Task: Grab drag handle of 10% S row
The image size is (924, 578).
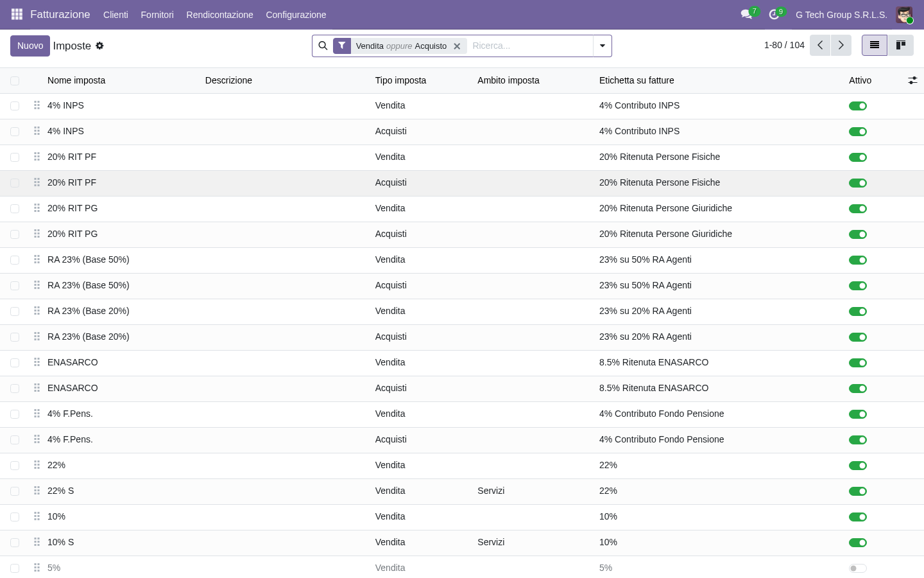Action: tap(37, 542)
